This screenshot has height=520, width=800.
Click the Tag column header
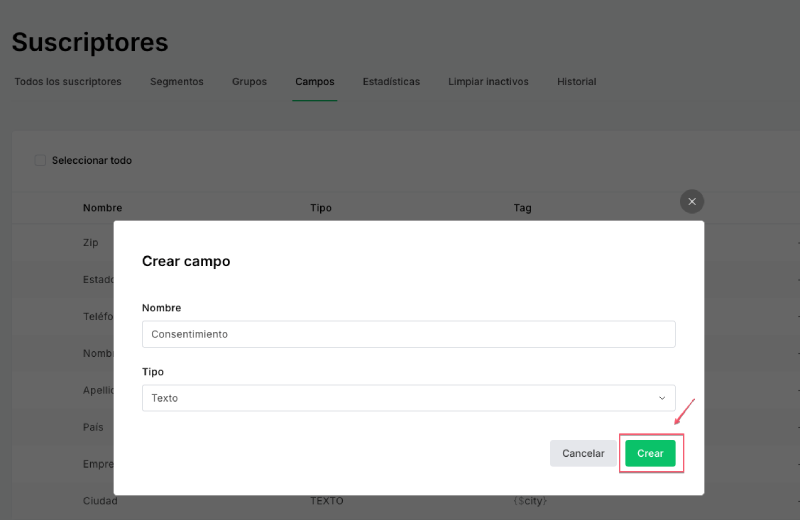click(x=522, y=208)
